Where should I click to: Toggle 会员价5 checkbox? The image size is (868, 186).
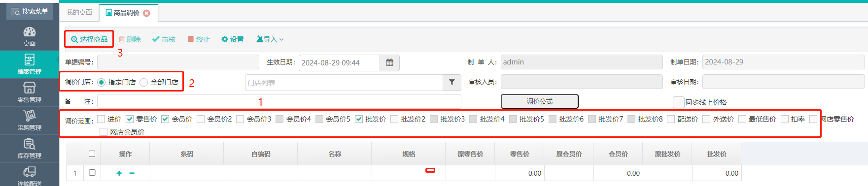pyautogui.click(x=319, y=119)
